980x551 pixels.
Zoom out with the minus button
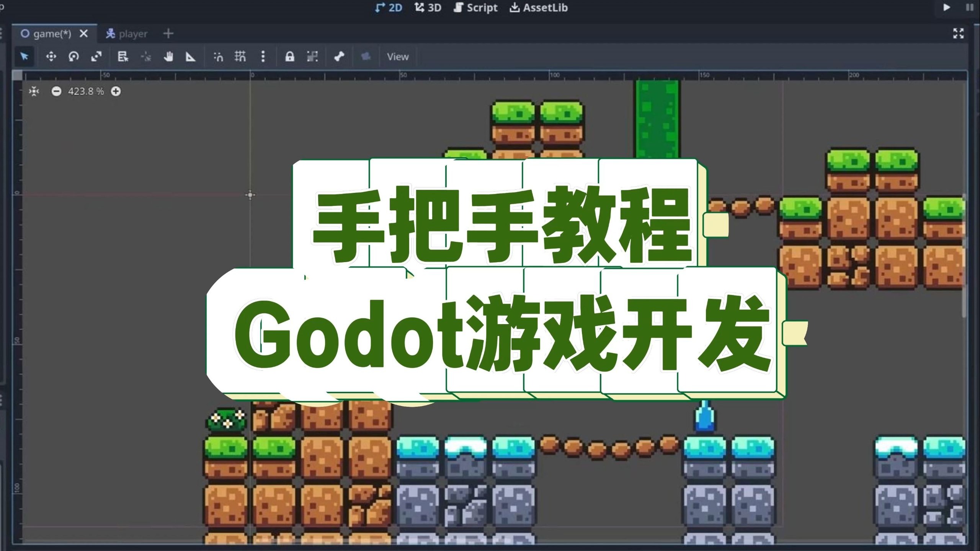click(56, 91)
